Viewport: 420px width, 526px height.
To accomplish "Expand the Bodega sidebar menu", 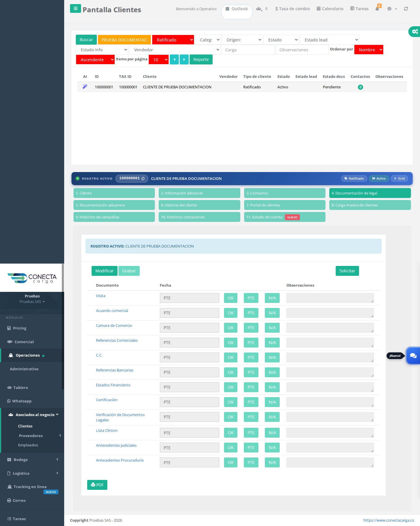I will pyautogui.click(x=32, y=460).
